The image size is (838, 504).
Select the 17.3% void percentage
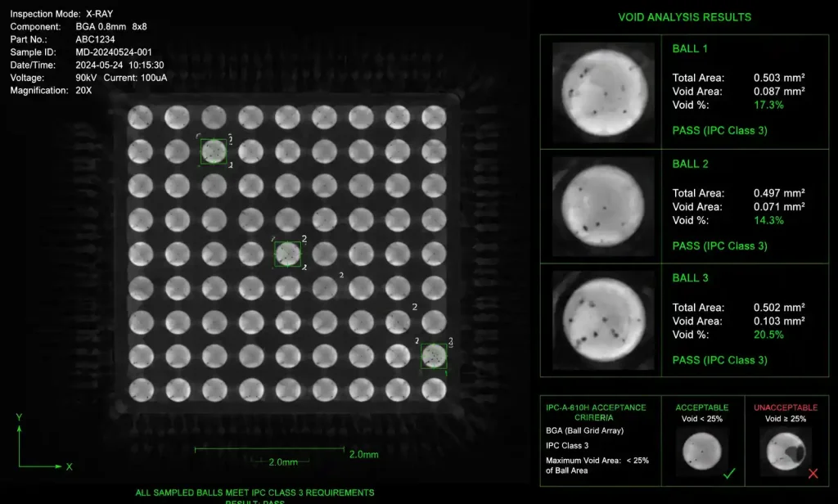click(x=768, y=106)
